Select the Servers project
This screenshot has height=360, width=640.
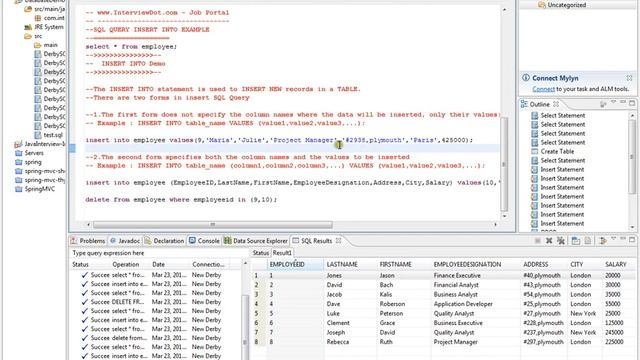tap(34, 153)
